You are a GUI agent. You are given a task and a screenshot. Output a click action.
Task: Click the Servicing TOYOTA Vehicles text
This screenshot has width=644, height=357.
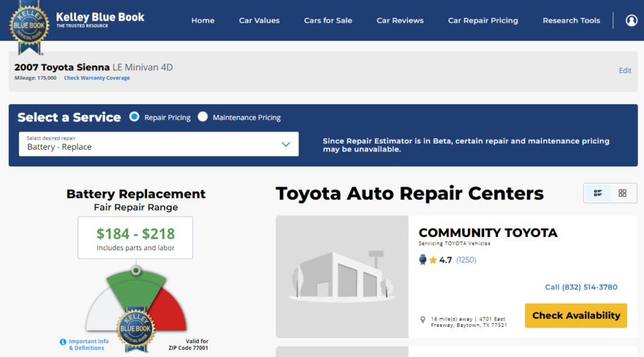click(x=454, y=243)
